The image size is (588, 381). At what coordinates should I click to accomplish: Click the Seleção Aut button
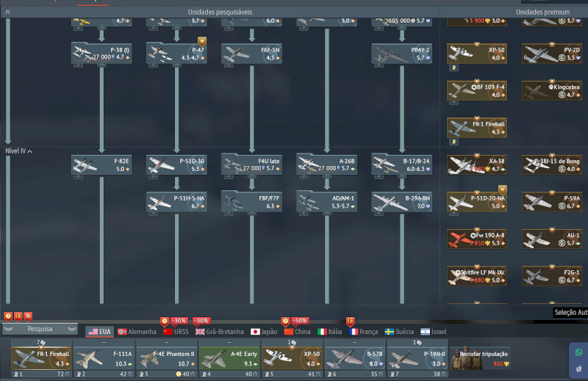pyautogui.click(x=570, y=313)
